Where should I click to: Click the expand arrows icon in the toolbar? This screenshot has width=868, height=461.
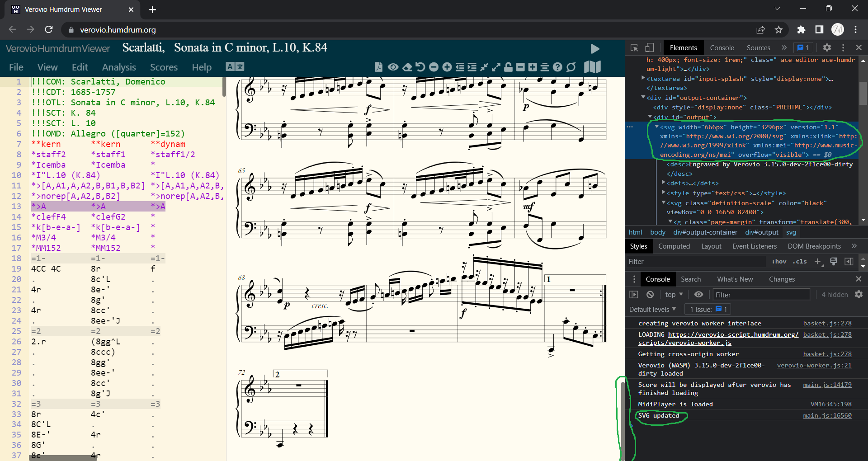tap(496, 67)
